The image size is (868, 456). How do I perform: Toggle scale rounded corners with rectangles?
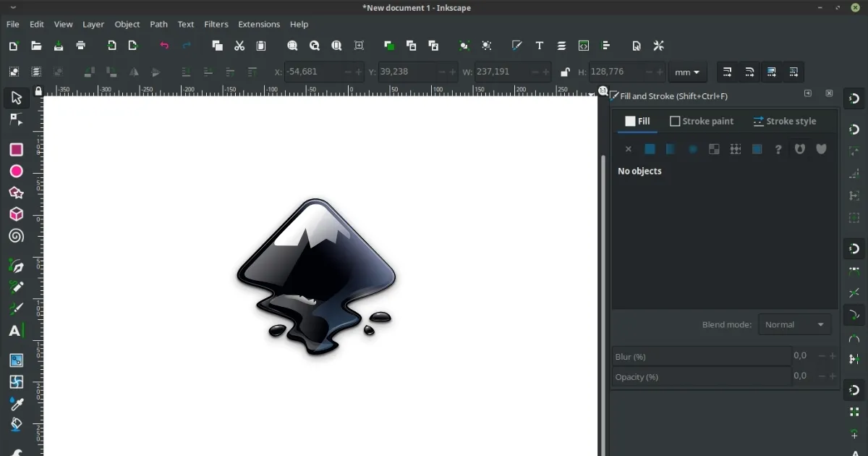tap(749, 72)
